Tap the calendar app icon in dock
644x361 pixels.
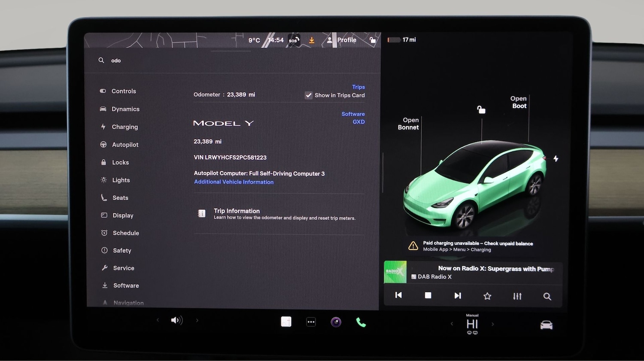tap(286, 321)
